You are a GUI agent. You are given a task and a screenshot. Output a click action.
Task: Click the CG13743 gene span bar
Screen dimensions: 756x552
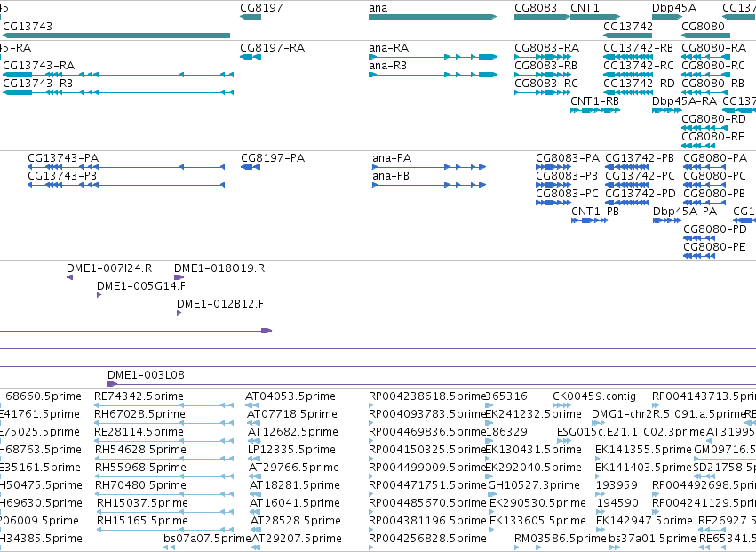coord(116,36)
